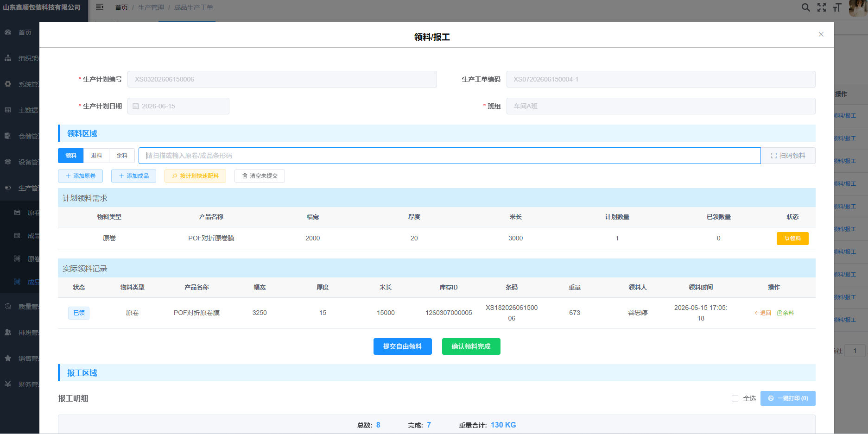
Task: Click 余料 action in the record row
Action: (786, 313)
